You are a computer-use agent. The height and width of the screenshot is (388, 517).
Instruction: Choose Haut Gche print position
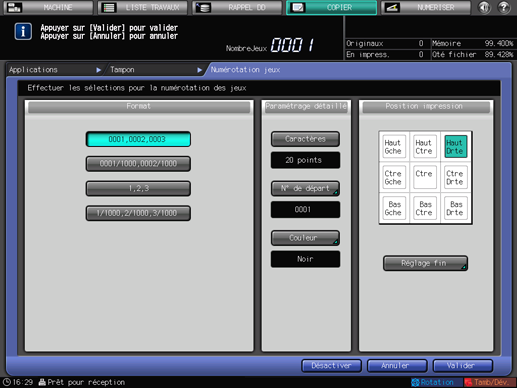(x=394, y=146)
